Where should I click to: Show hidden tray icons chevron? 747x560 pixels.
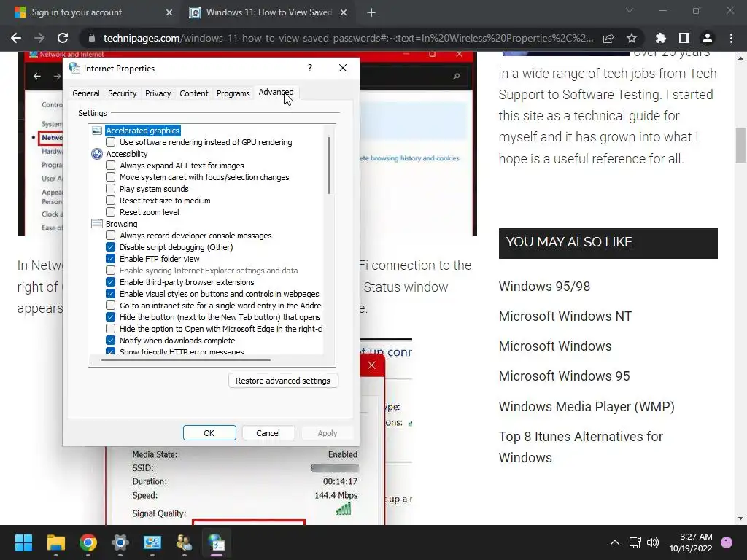click(615, 542)
